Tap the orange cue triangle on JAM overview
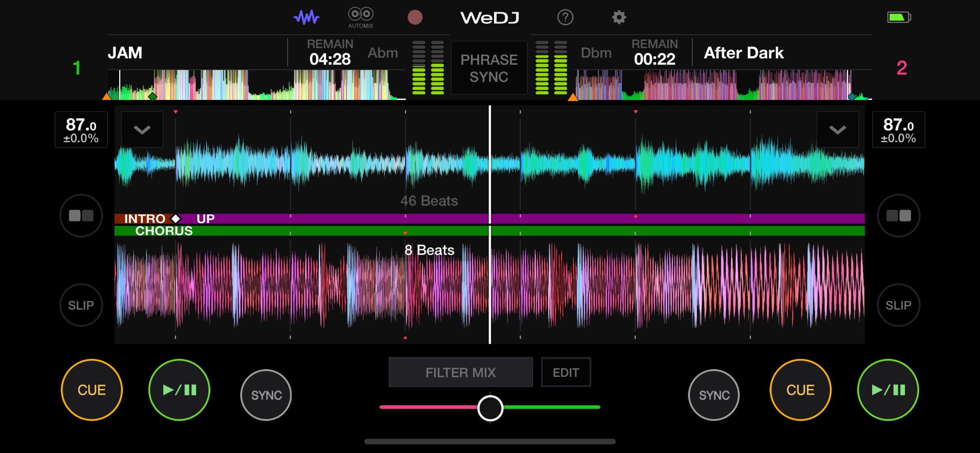The width and height of the screenshot is (980, 453). click(107, 96)
